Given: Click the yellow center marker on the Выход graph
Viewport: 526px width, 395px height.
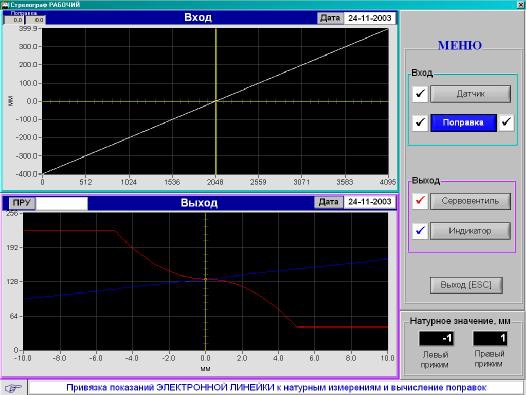Looking at the screenshot, I should coord(205,279).
